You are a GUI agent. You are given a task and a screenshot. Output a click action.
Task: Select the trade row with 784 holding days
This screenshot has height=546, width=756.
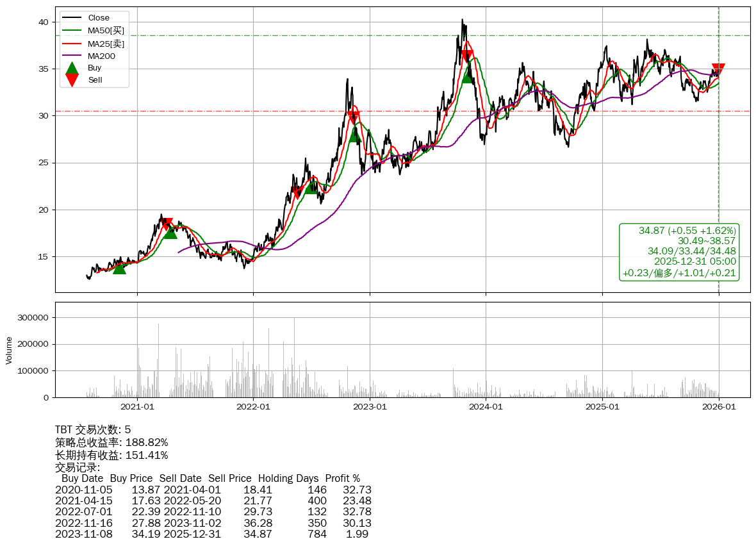tap(213, 534)
